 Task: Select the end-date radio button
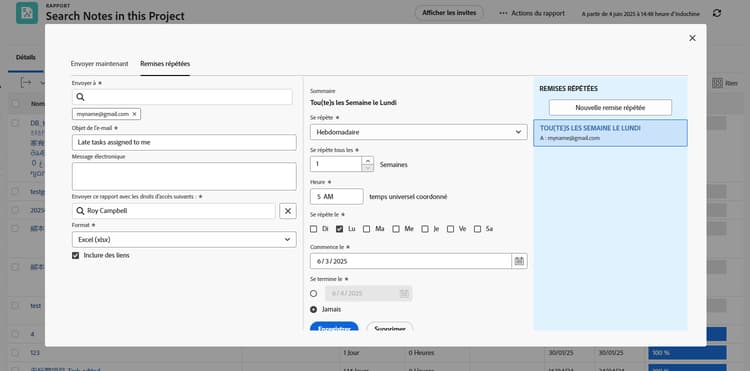point(313,294)
